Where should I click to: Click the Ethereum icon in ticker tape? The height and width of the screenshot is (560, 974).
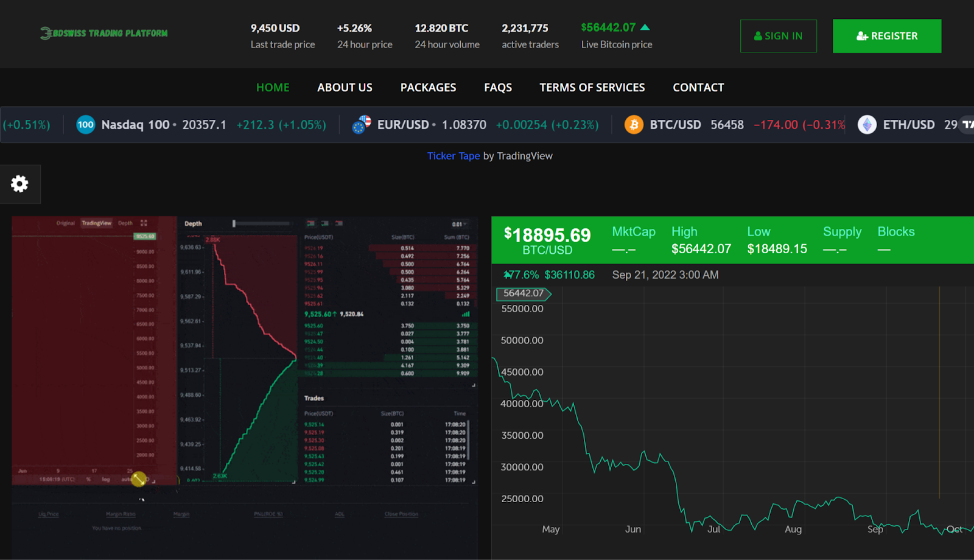point(867,125)
